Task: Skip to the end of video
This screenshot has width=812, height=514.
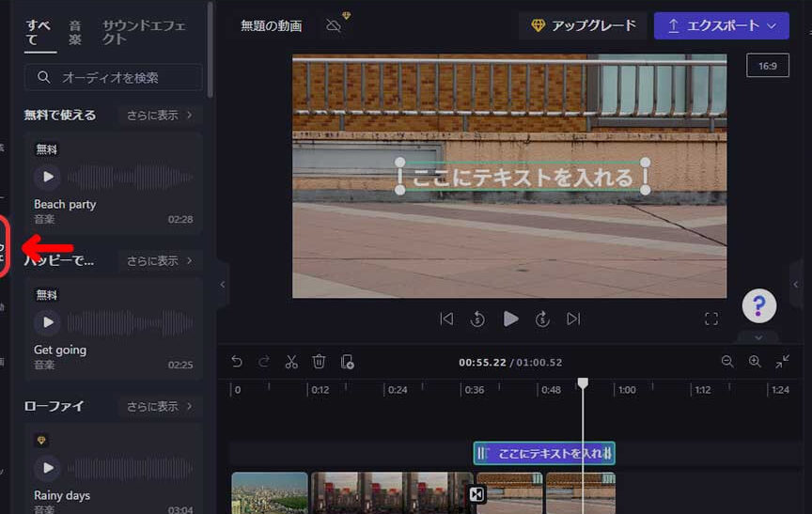Action: (x=573, y=319)
